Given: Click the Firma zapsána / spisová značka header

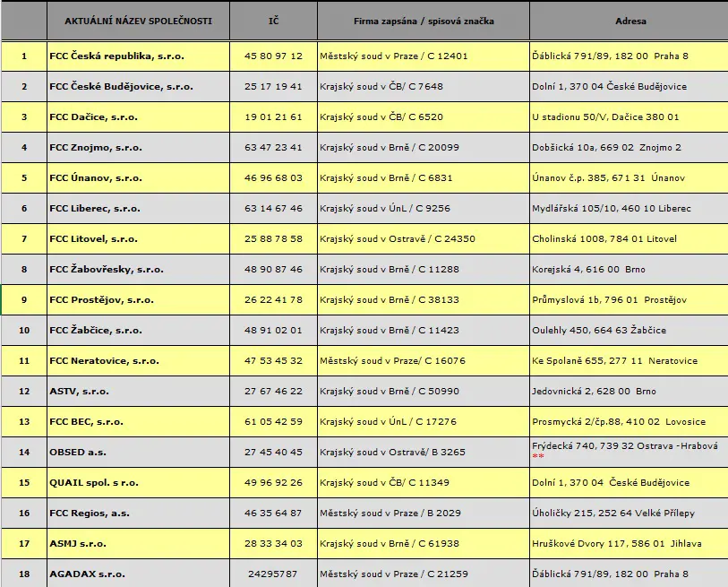Looking at the screenshot, I should coord(424,21).
